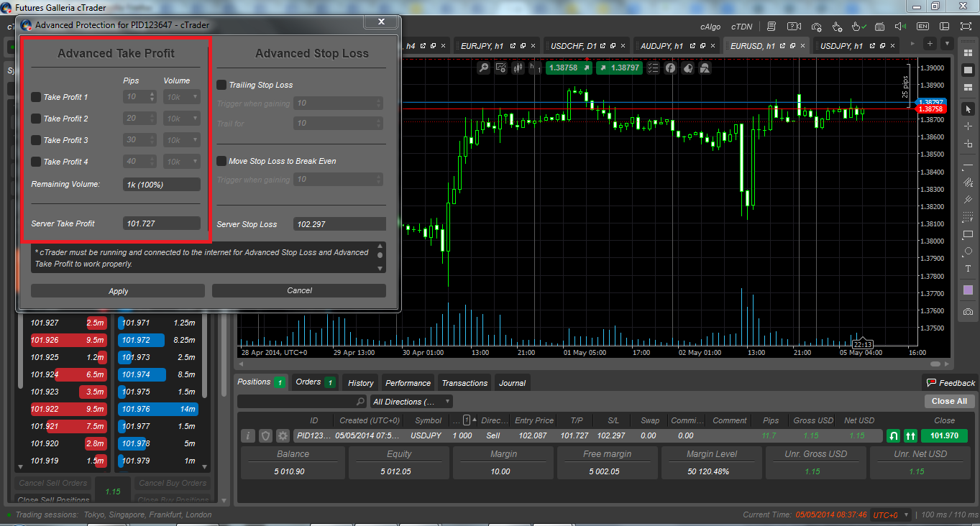Adjust Take Profit 1 pips stepper
The height and width of the screenshot is (526, 980).
(x=152, y=97)
